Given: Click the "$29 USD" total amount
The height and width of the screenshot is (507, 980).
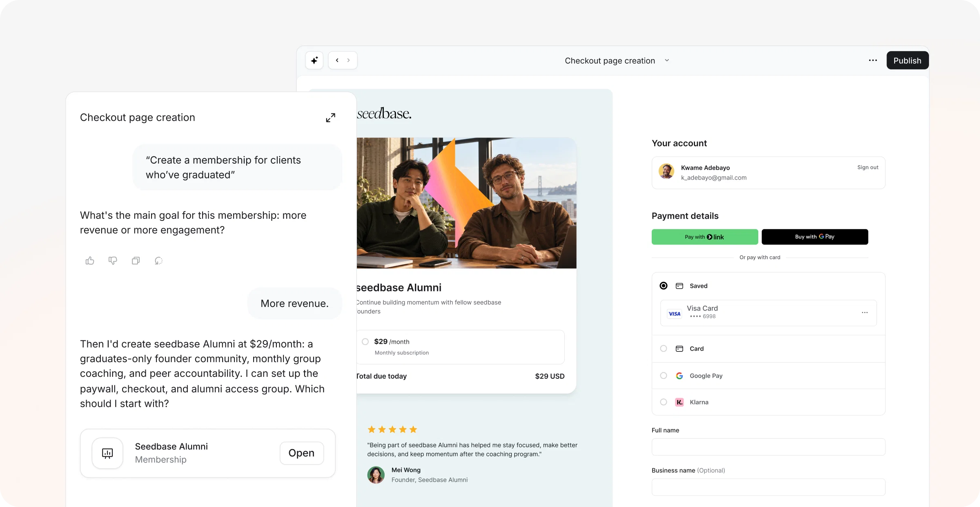Looking at the screenshot, I should [x=550, y=376].
